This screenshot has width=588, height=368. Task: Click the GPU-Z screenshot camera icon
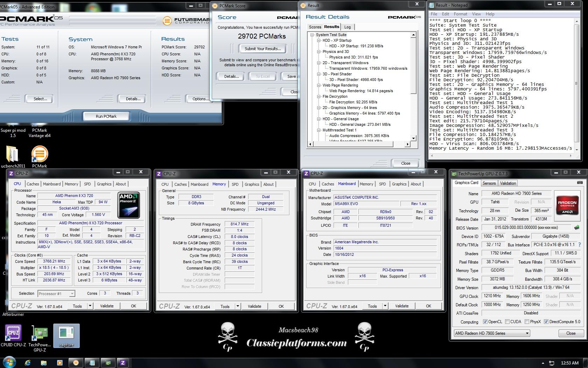580,183
